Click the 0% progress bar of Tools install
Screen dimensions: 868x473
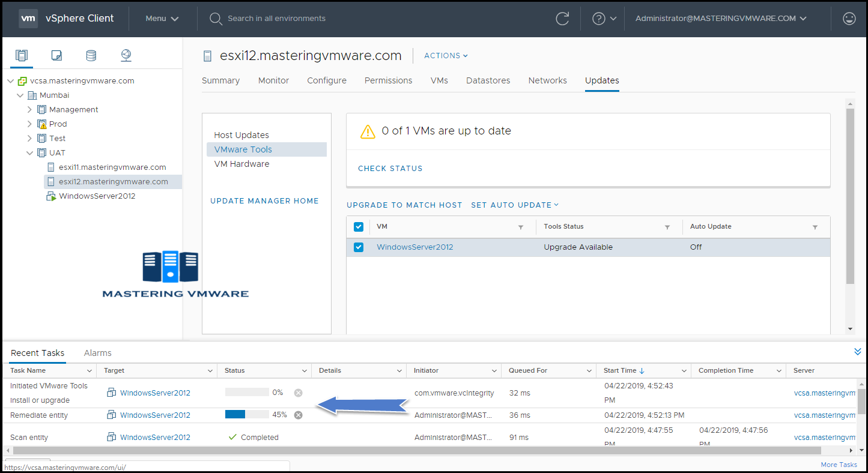point(247,393)
